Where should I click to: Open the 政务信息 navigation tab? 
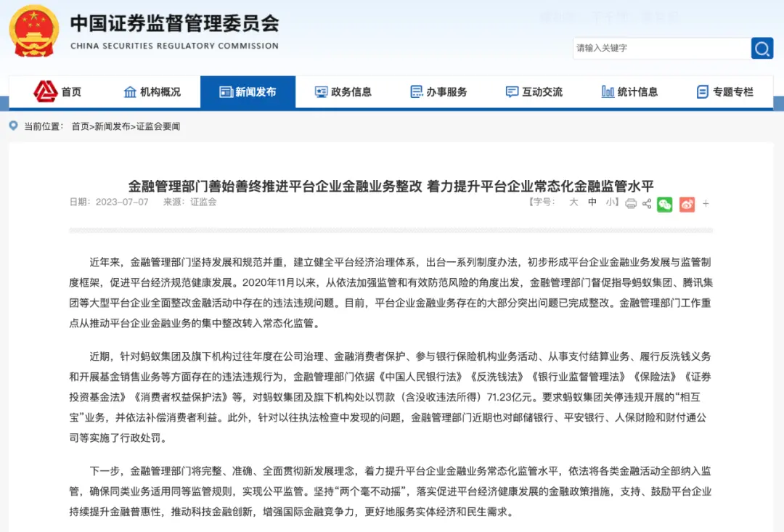tap(343, 92)
